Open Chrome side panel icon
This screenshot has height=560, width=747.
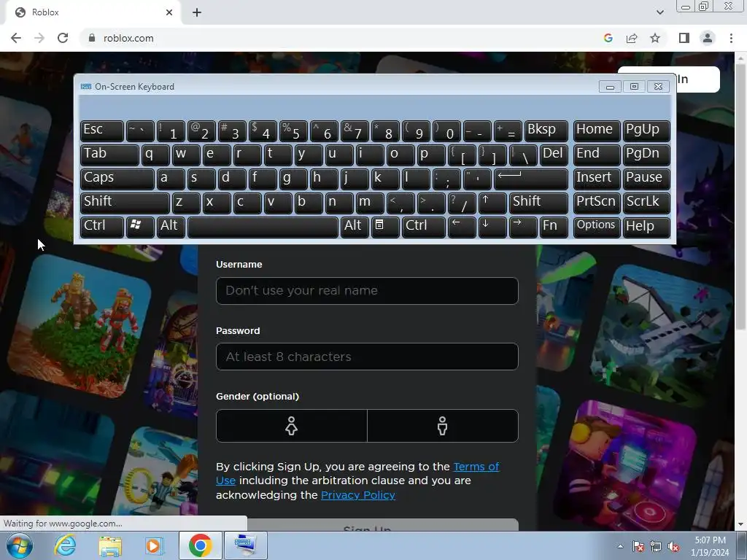pyautogui.click(x=684, y=38)
